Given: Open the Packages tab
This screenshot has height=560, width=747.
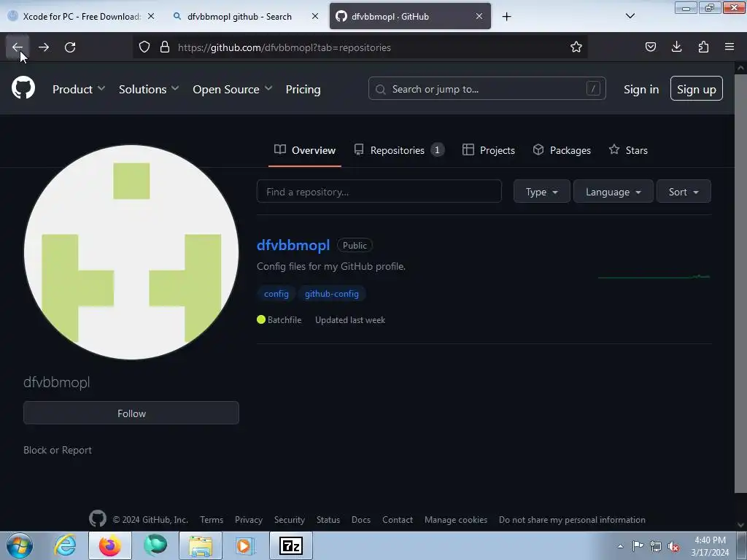Looking at the screenshot, I should (x=562, y=150).
